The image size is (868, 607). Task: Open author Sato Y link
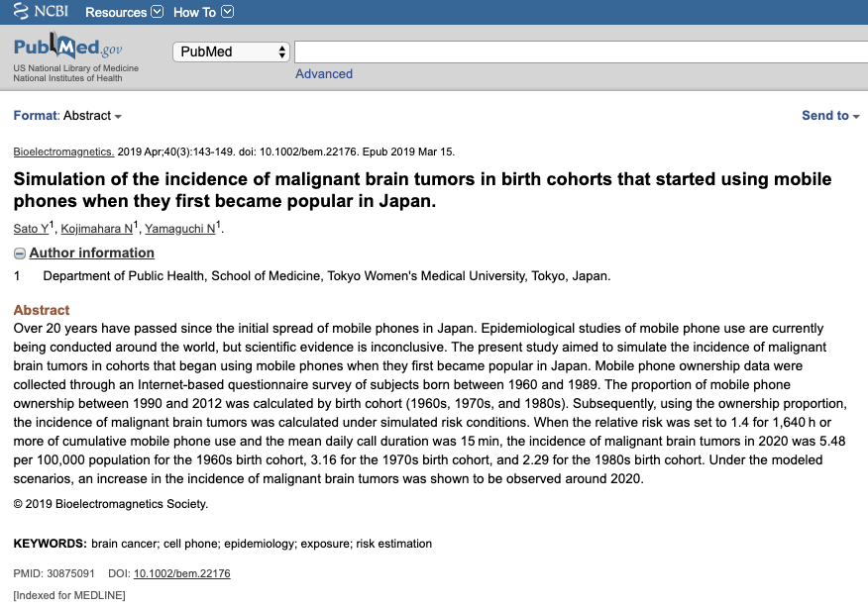pyautogui.click(x=31, y=229)
